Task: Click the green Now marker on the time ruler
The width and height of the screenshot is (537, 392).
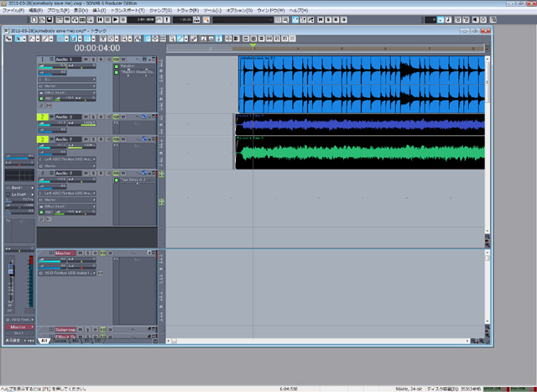Action: pyautogui.click(x=253, y=44)
